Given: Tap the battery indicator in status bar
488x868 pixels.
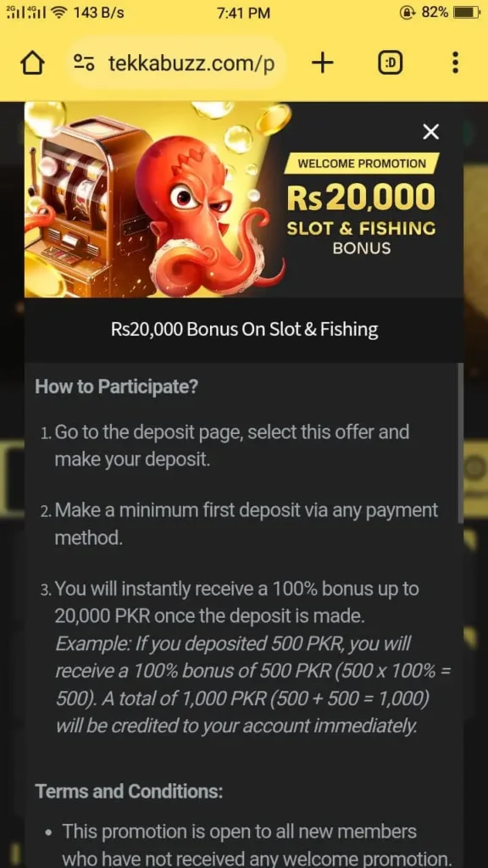Looking at the screenshot, I should coord(465,12).
